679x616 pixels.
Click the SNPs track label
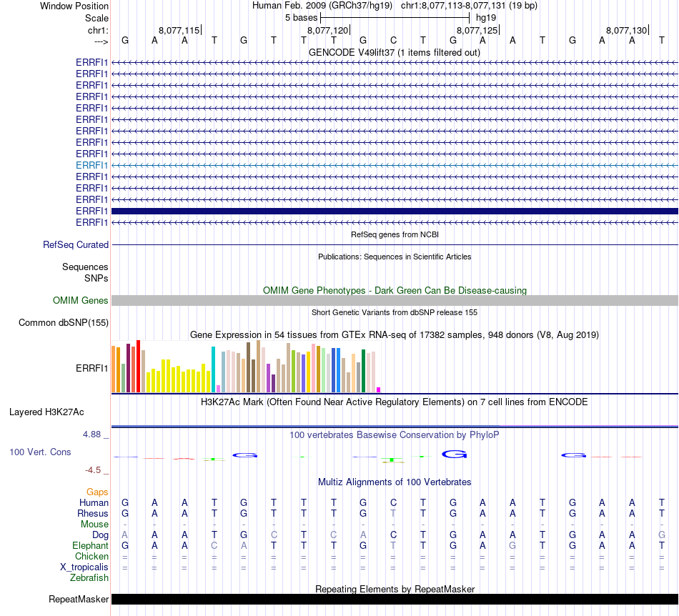(x=96, y=279)
